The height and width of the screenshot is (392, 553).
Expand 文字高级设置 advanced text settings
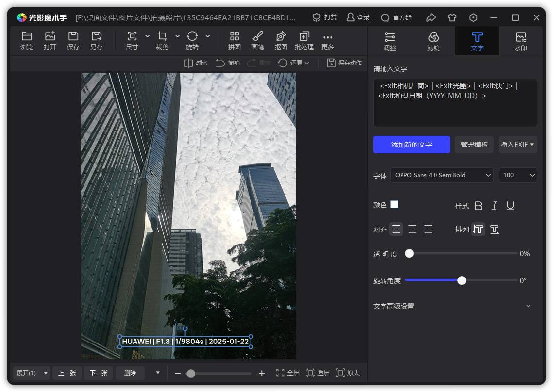pyautogui.click(x=528, y=306)
